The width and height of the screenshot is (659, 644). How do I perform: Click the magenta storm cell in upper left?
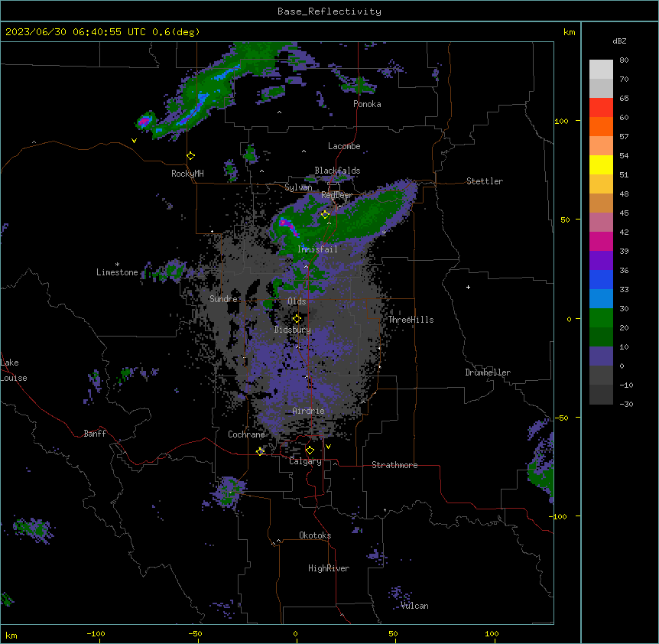click(144, 122)
